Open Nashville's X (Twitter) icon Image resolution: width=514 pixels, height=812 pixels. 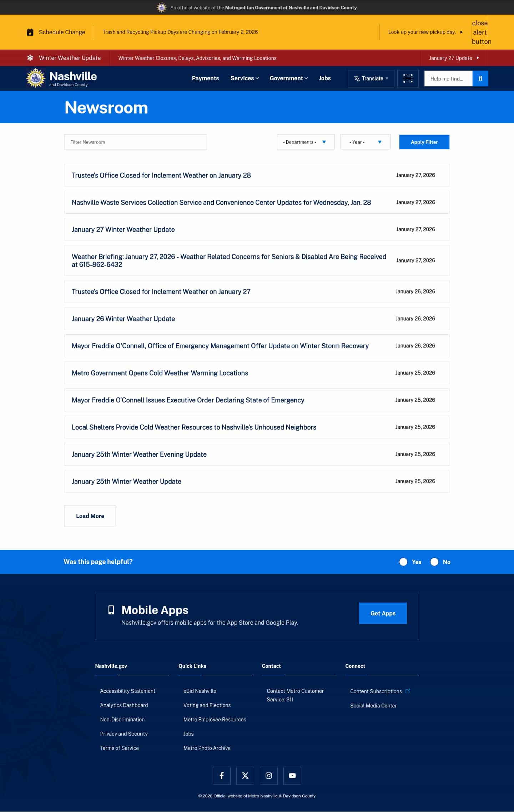point(245,776)
